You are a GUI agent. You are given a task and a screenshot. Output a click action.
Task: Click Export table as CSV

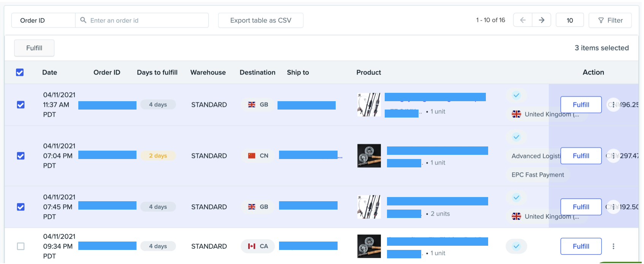coord(261,20)
